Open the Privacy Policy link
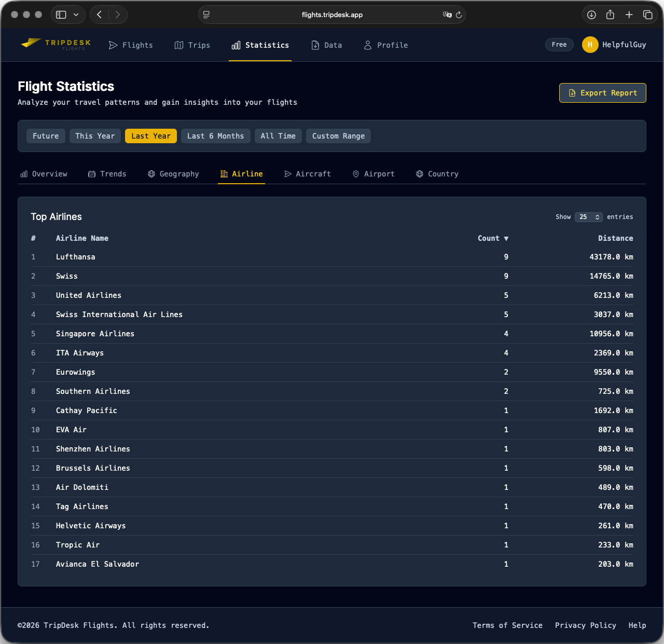Viewport: 664px width, 644px height. [x=586, y=625]
